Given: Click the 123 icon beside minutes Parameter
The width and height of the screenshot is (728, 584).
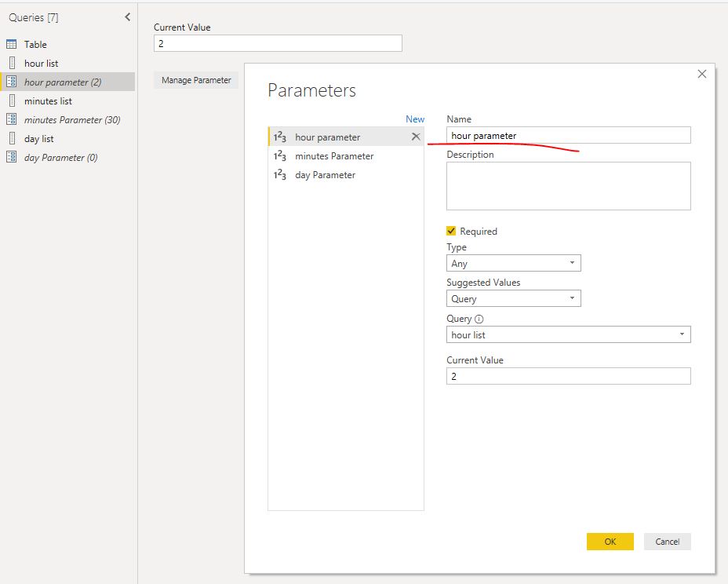Looking at the screenshot, I should (x=279, y=156).
